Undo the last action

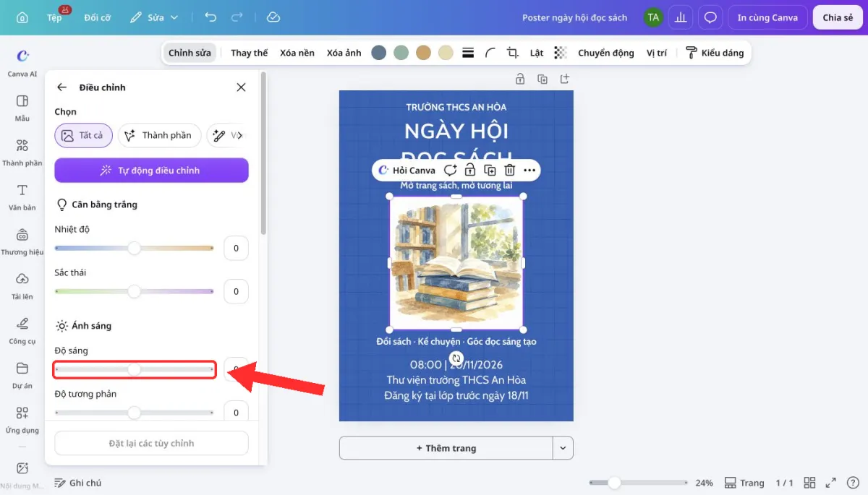click(x=210, y=17)
